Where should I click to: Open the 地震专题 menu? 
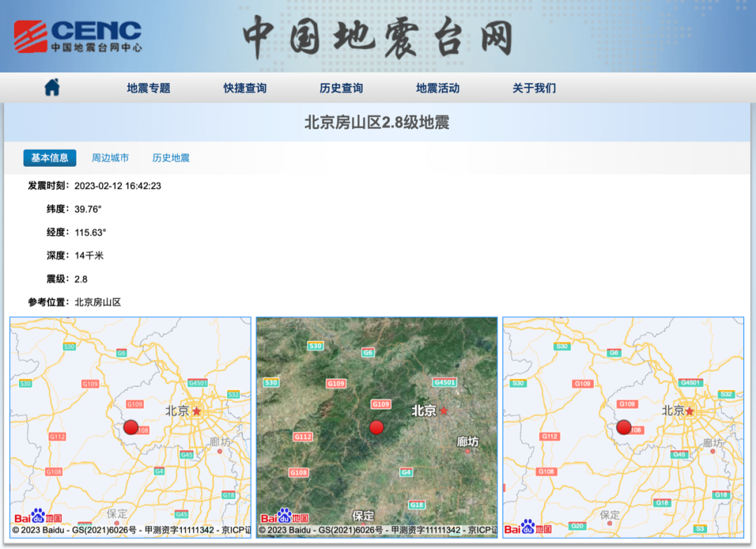tap(148, 88)
